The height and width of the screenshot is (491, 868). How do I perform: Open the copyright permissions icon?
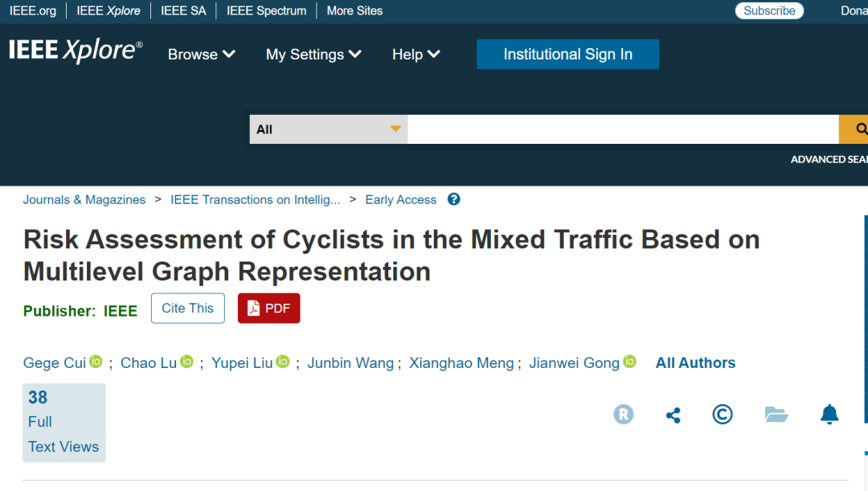[x=723, y=415]
